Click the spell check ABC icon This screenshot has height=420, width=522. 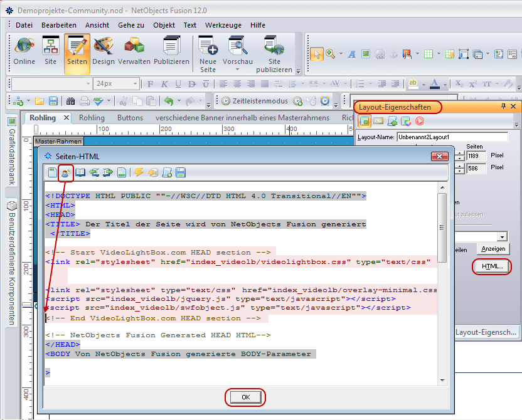[99, 101]
